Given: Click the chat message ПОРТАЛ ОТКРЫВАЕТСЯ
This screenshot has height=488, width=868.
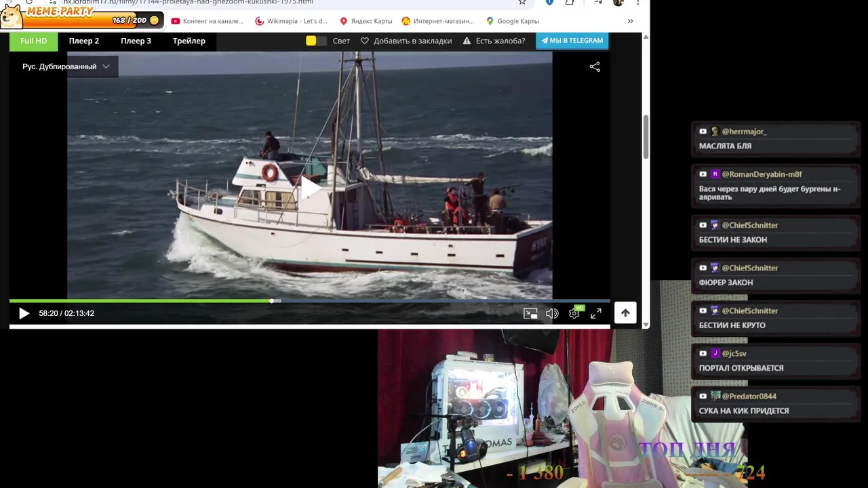Looking at the screenshot, I should [x=741, y=368].
